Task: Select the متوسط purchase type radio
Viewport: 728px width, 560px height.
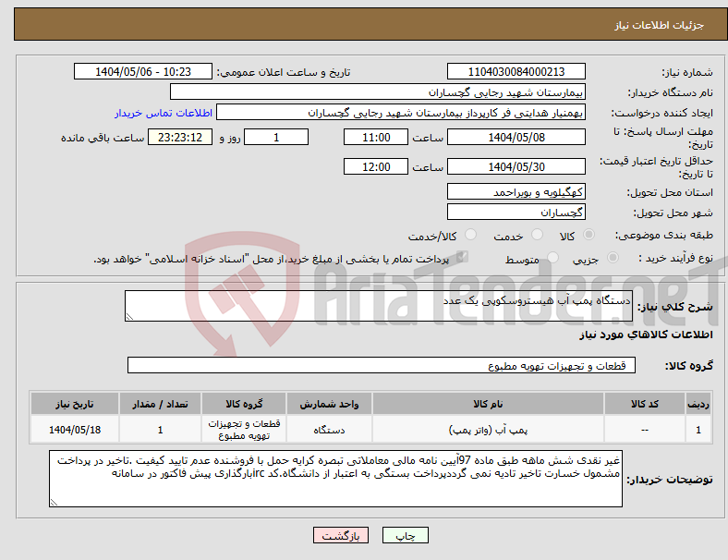Action: [552, 258]
